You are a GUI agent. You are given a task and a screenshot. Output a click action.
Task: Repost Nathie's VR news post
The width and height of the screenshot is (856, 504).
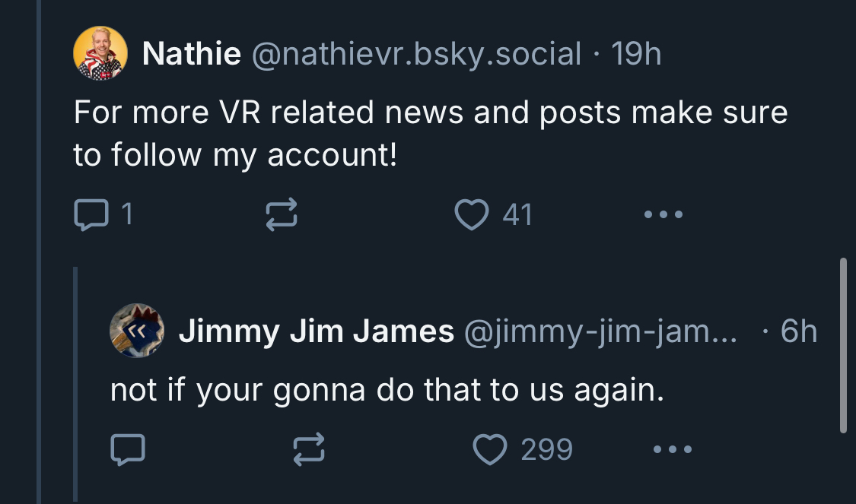pyautogui.click(x=279, y=216)
